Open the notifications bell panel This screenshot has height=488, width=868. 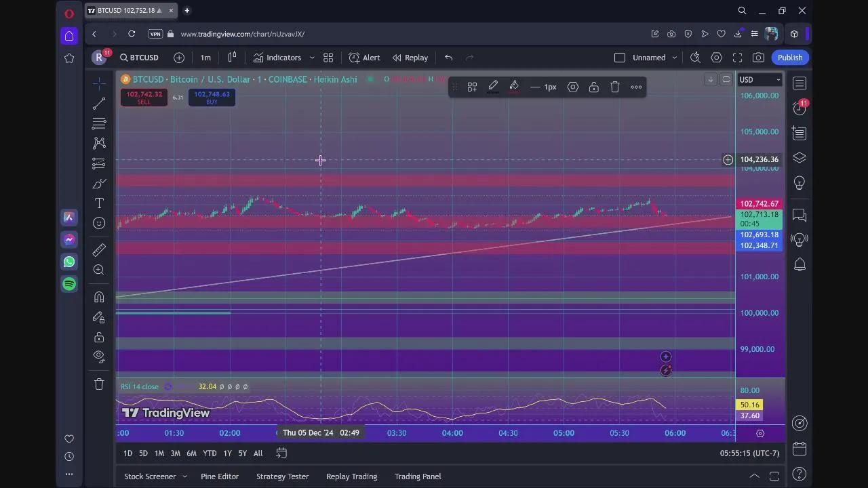click(800, 264)
